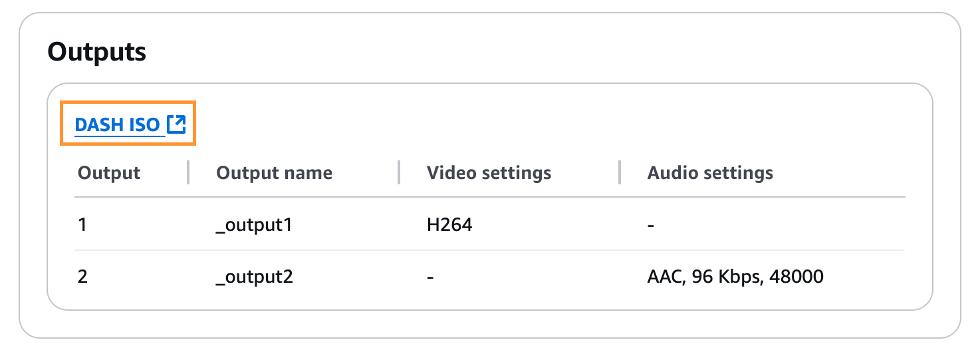The height and width of the screenshot is (350, 980).
Task: Click the Outputs section heading
Action: [x=97, y=52]
